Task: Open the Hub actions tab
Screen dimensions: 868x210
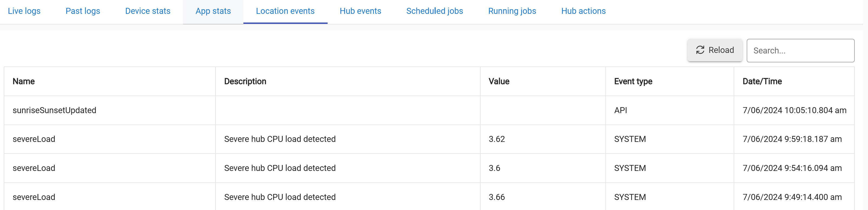Action: coord(583,11)
